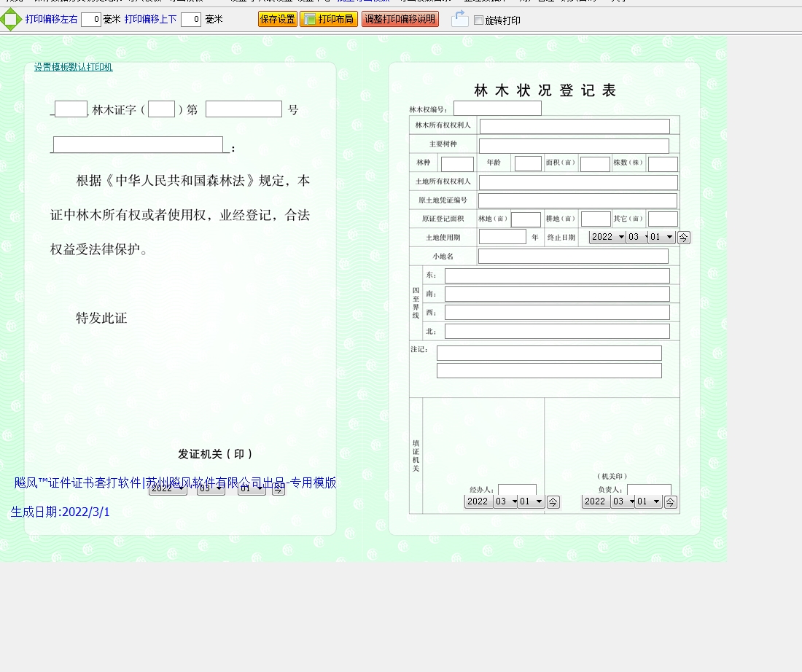
Task: Click the 今 today button under 经办人
Action: [x=553, y=501]
